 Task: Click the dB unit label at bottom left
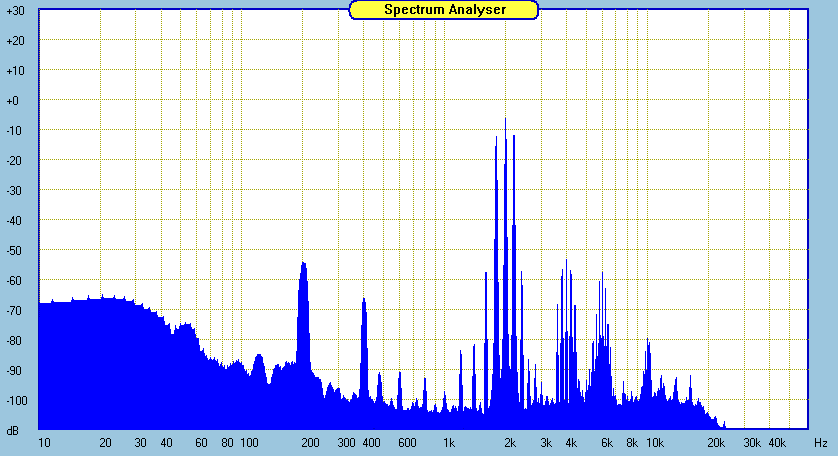click(13, 431)
